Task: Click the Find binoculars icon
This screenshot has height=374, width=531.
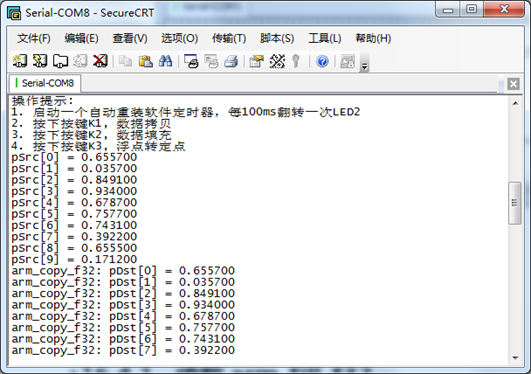Action: point(166,61)
